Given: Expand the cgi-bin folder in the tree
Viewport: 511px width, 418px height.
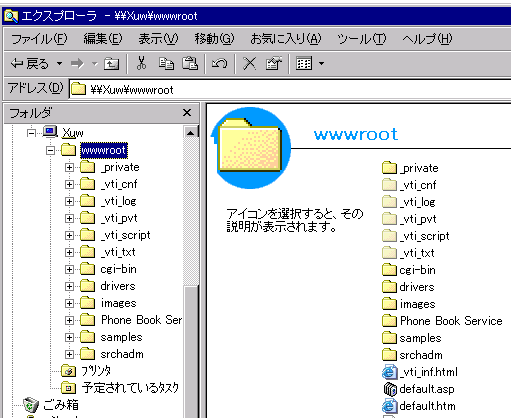Looking at the screenshot, I should pyautogui.click(x=69, y=269).
